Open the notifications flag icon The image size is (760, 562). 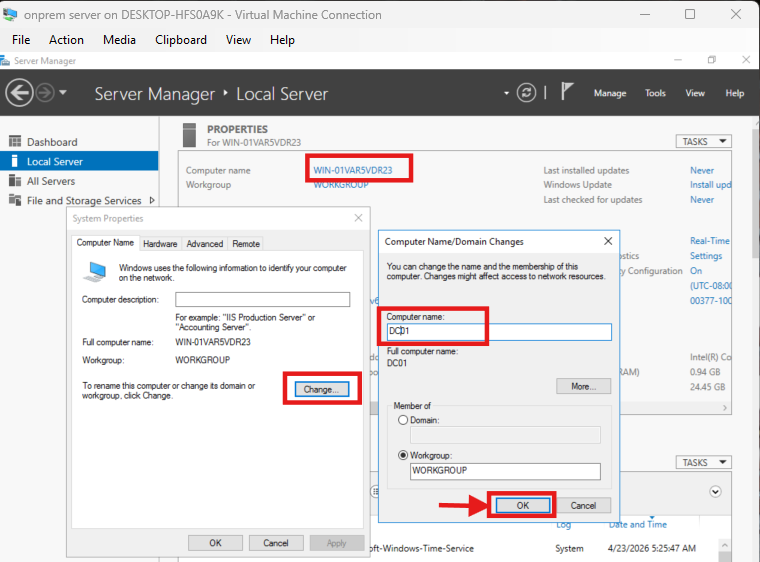[567, 92]
